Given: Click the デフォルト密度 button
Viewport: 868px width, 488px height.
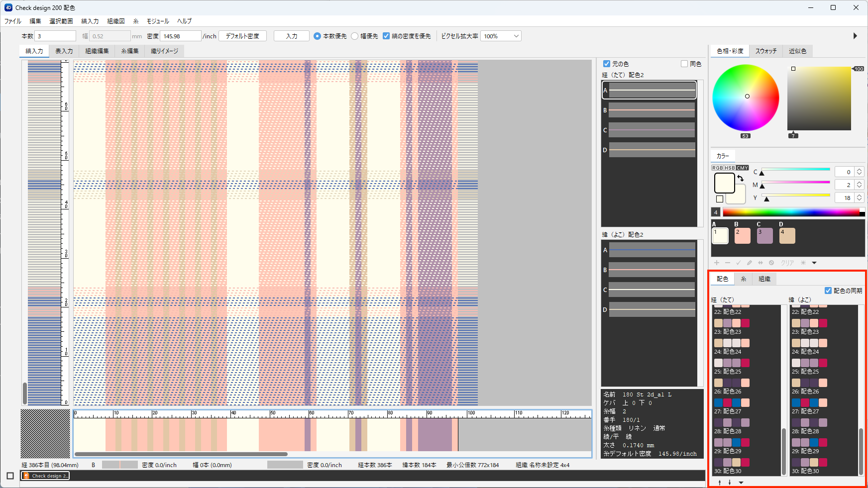Looking at the screenshot, I should point(242,36).
